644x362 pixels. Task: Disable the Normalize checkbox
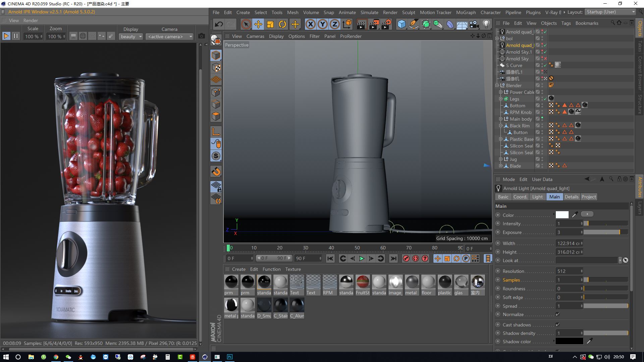tap(557, 314)
